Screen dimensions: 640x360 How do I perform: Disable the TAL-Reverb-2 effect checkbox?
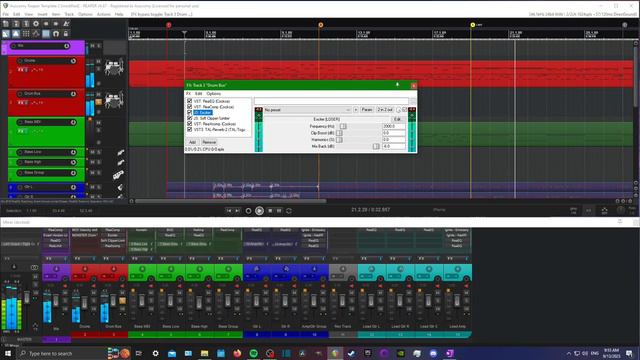point(189,129)
